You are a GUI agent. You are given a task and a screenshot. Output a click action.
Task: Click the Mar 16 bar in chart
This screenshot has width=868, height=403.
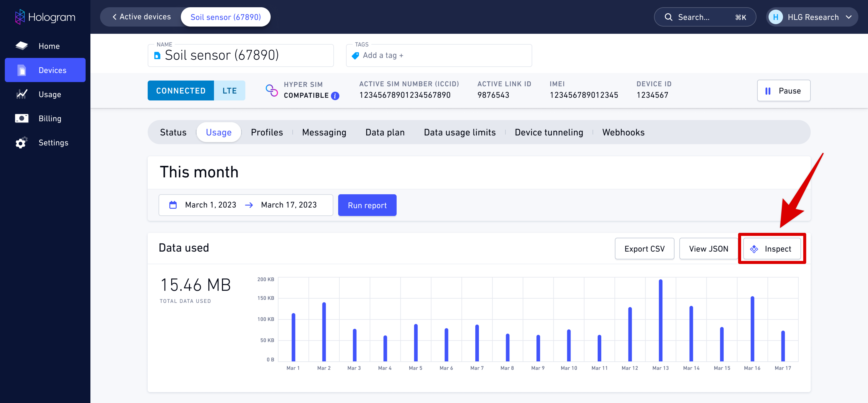point(752,328)
